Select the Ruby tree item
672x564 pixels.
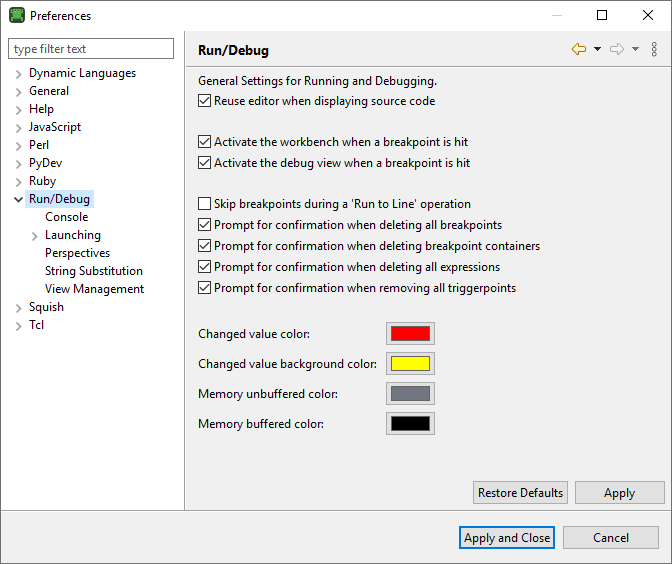tap(42, 181)
